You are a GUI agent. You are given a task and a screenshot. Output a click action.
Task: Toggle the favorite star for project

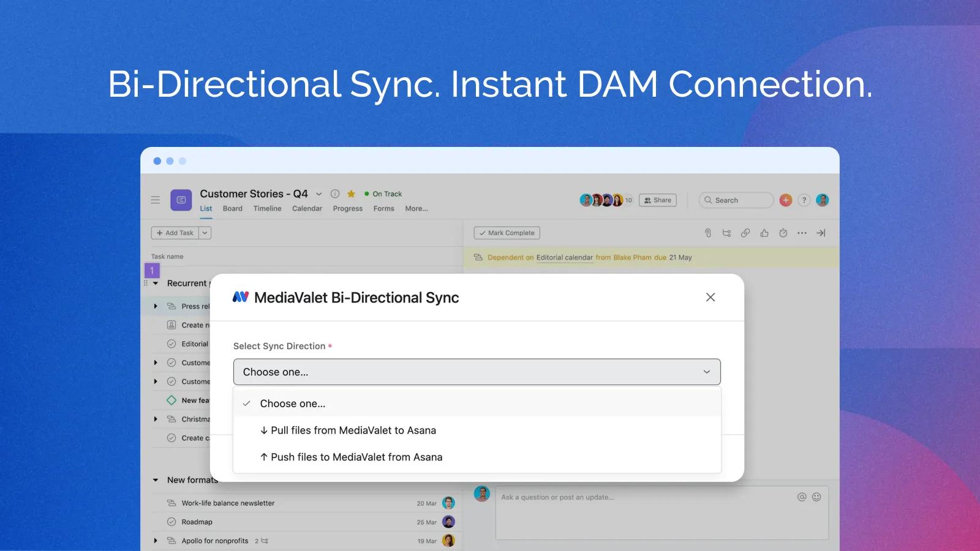click(x=351, y=193)
